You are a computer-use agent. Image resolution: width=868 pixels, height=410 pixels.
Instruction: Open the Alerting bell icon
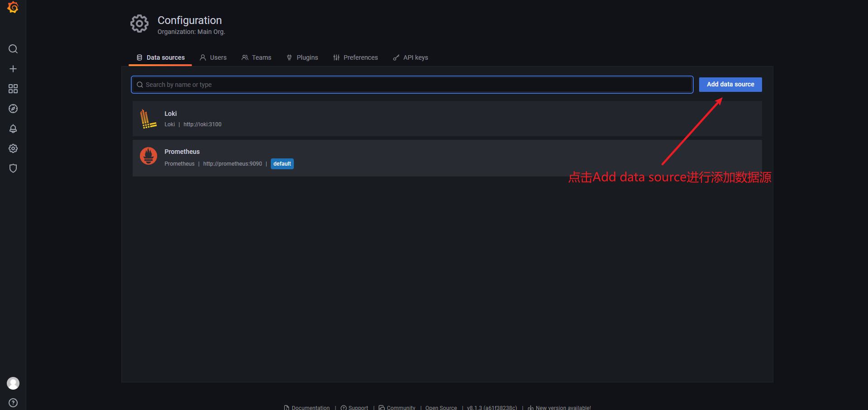pyautogui.click(x=13, y=129)
